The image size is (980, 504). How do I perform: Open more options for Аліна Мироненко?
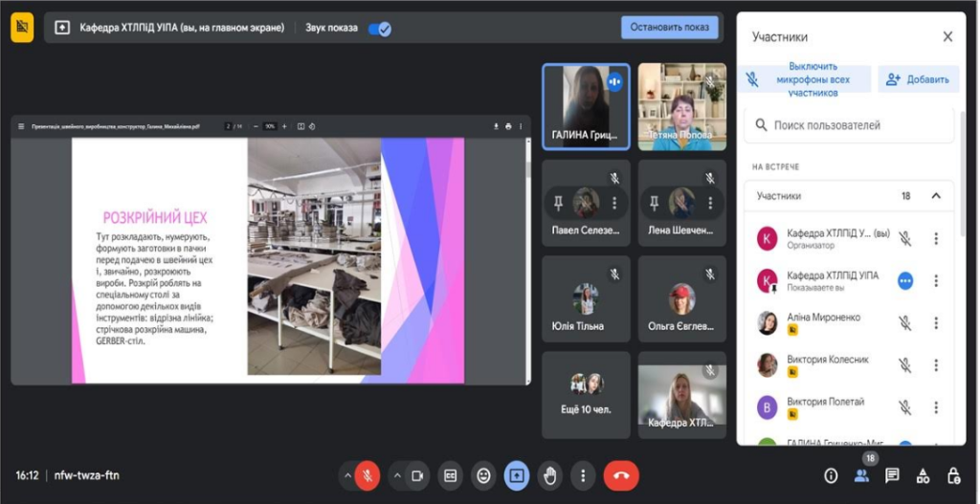tap(936, 323)
